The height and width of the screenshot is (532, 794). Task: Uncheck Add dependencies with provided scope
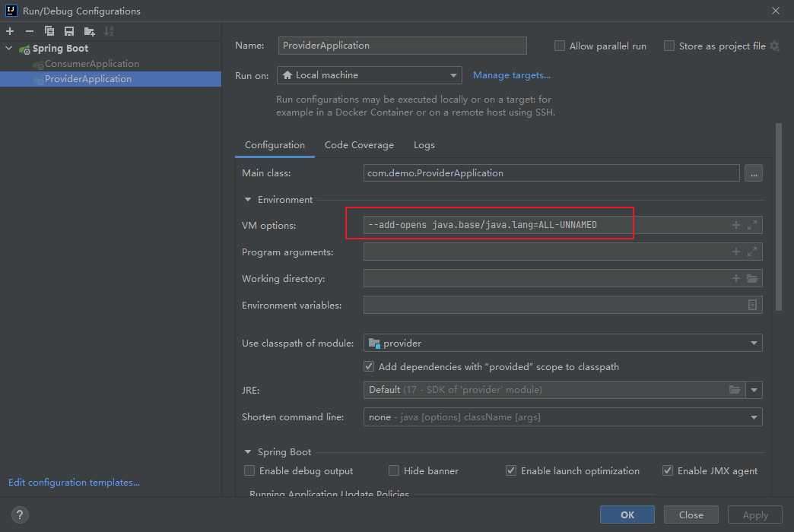(x=369, y=366)
